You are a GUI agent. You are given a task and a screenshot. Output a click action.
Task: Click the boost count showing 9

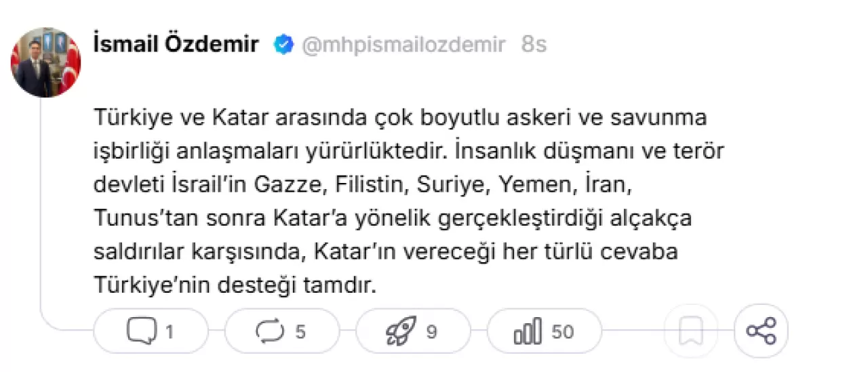(431, 332)
